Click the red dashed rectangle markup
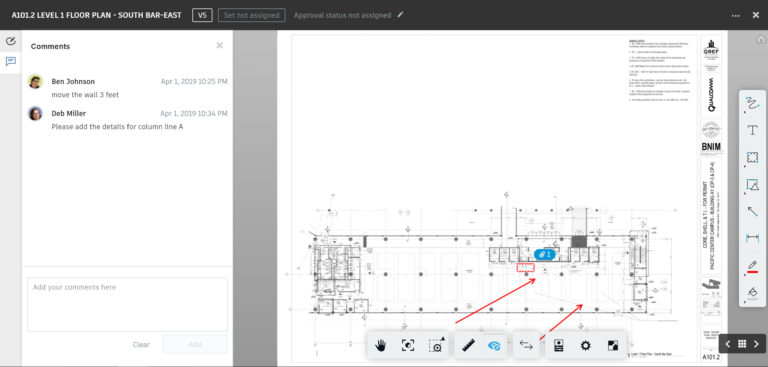768x367 pixels. coord(525,268)
